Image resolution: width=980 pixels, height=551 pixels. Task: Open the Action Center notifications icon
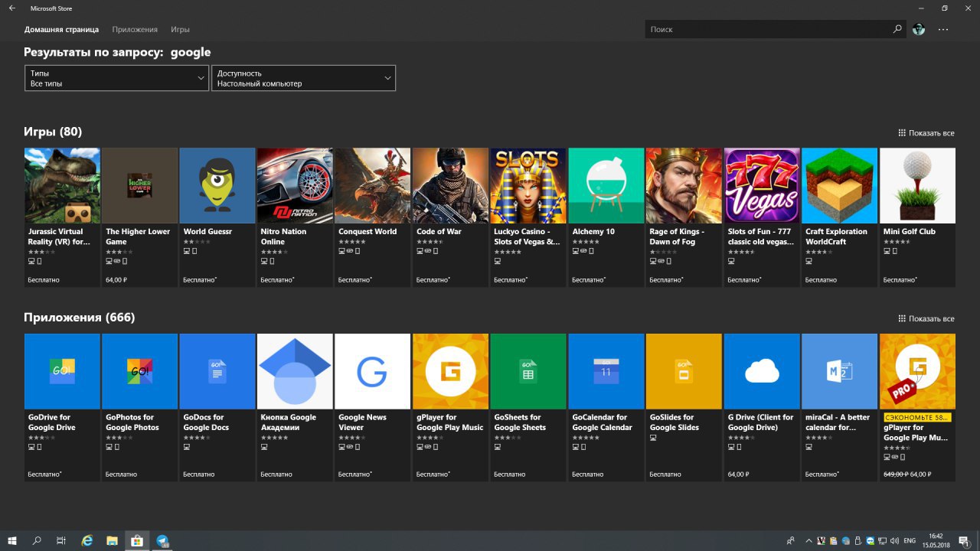964,540
